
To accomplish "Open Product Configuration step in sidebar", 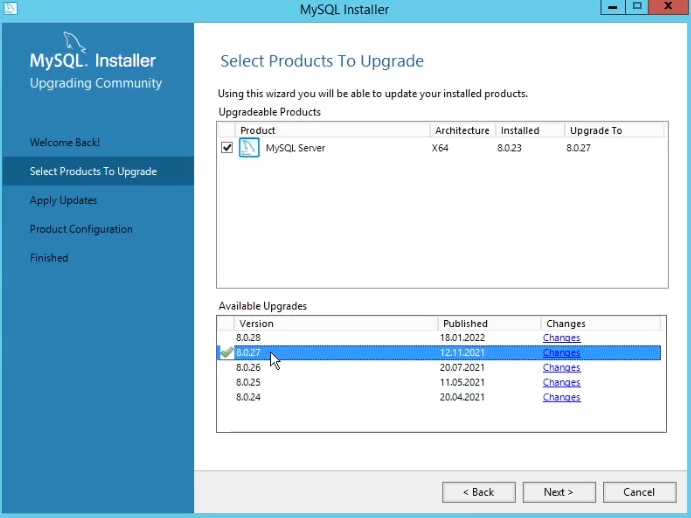I will click(x=81, y=229).
